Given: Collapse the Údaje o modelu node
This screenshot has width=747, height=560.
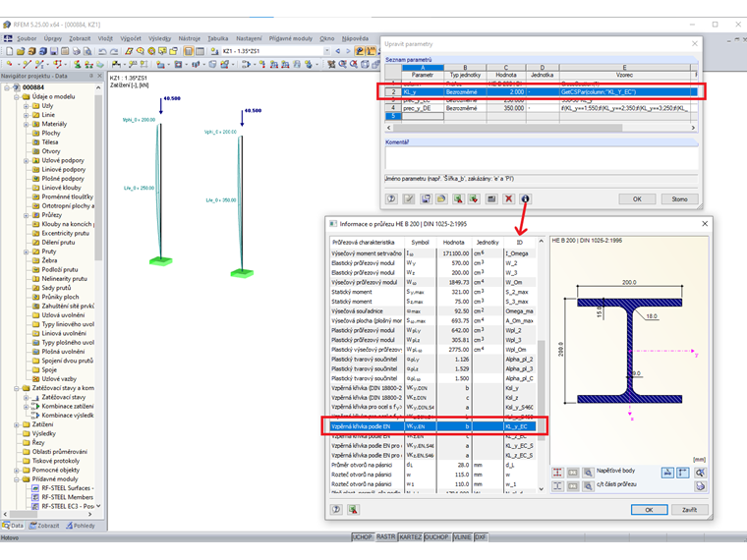Looking at the screenshot, I should click(x=17, y=96).
